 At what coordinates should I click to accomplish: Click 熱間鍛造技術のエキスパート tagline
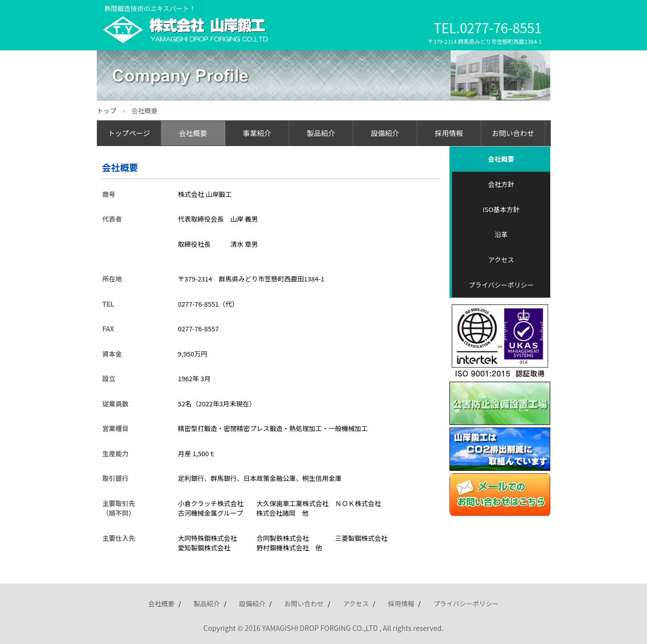point(149,9)
